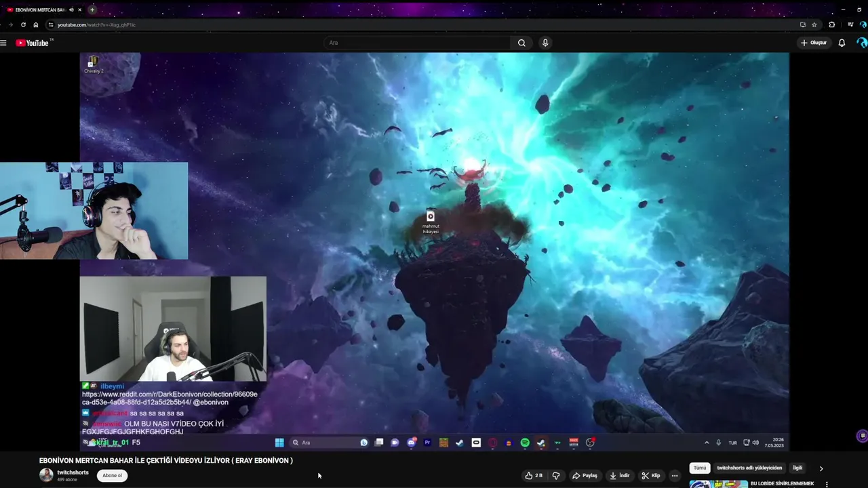Like the video (2 B)
The image size is (868, 488).
click(x=534, y=476)
